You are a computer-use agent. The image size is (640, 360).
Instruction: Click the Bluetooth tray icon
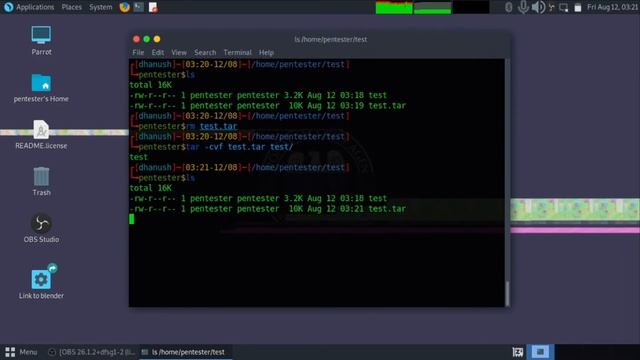[509, 7]
